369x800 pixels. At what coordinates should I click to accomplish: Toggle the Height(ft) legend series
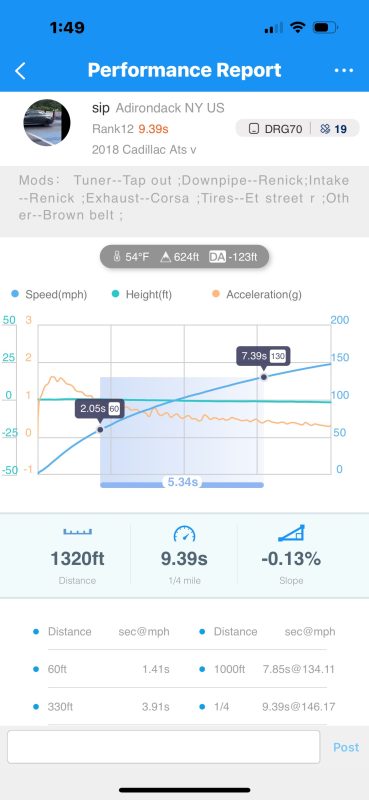(142, 294)
